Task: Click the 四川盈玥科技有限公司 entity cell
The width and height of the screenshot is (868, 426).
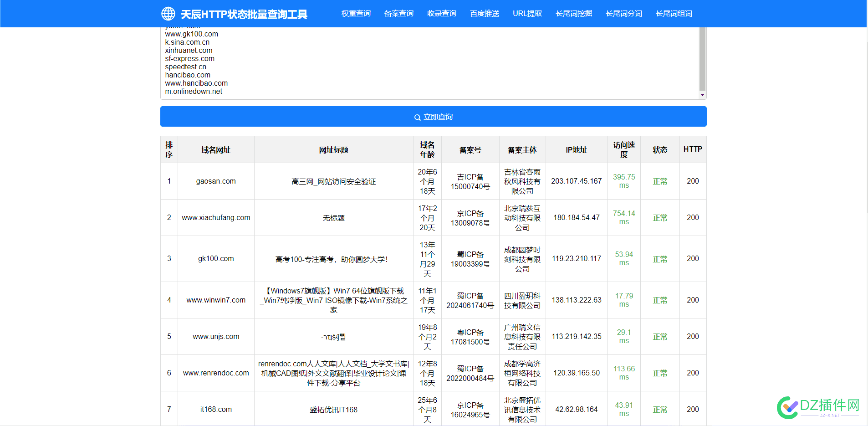Action: click(522, 301)
